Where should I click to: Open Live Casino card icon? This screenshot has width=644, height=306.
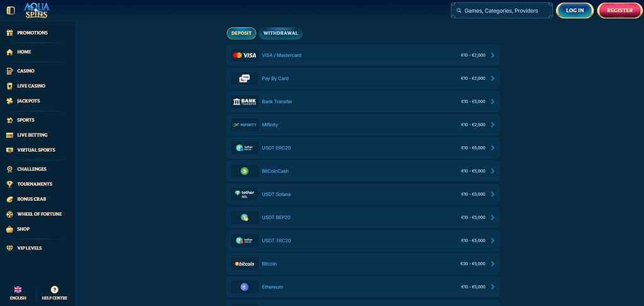pos(10,86)
